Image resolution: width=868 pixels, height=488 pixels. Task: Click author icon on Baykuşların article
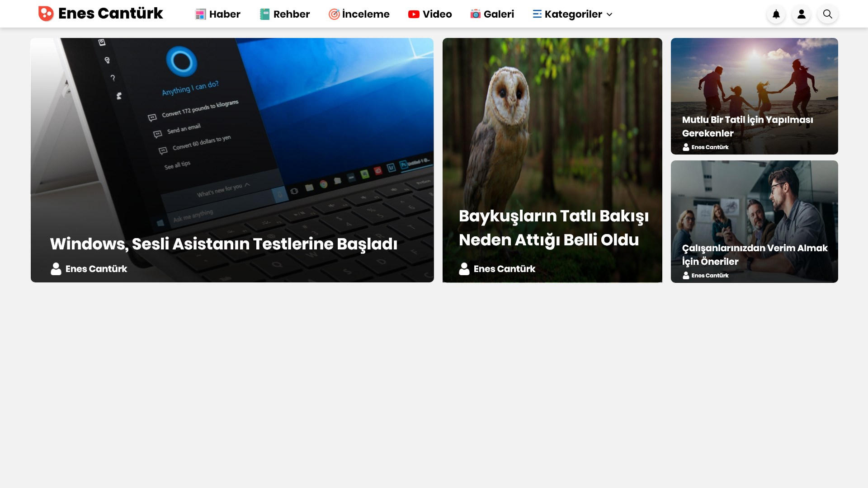tap(464, 269)
